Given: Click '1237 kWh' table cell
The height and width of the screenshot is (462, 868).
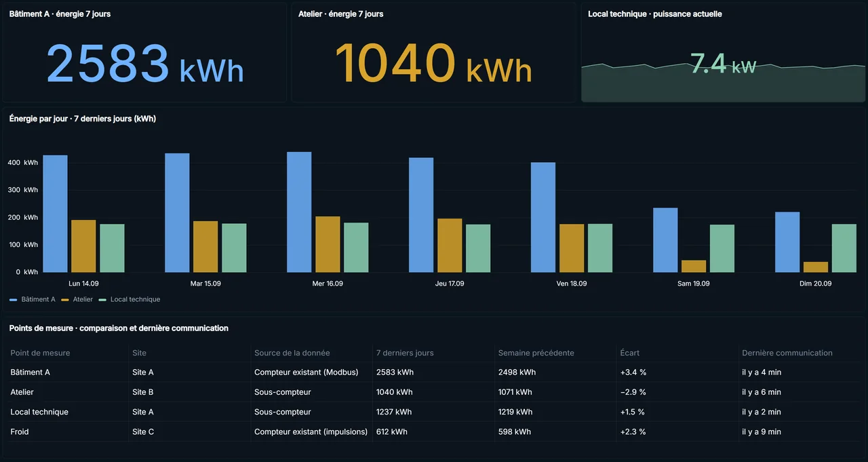Looking at the screenshot, I should tap(394, 412).
